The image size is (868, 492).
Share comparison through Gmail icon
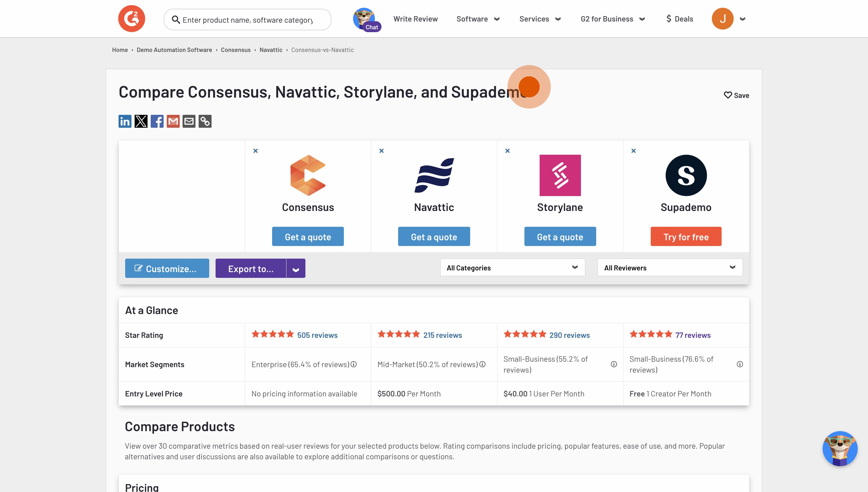pyautogui.click(x=173, y=121)
